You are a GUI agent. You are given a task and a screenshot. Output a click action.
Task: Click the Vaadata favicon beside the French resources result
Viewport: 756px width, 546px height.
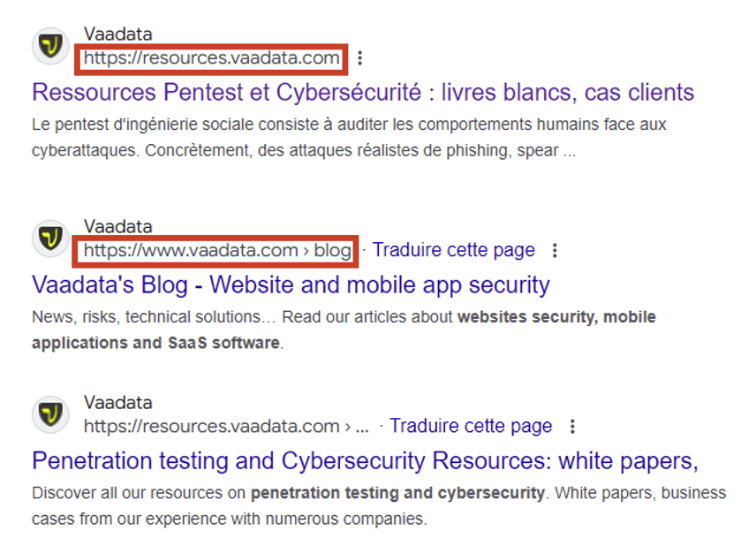[50, 46]
